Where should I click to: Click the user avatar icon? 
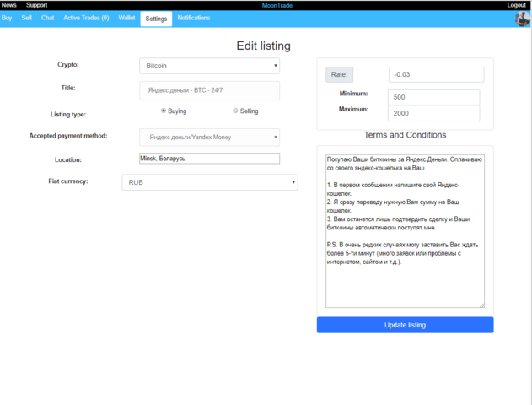point(522,19)
